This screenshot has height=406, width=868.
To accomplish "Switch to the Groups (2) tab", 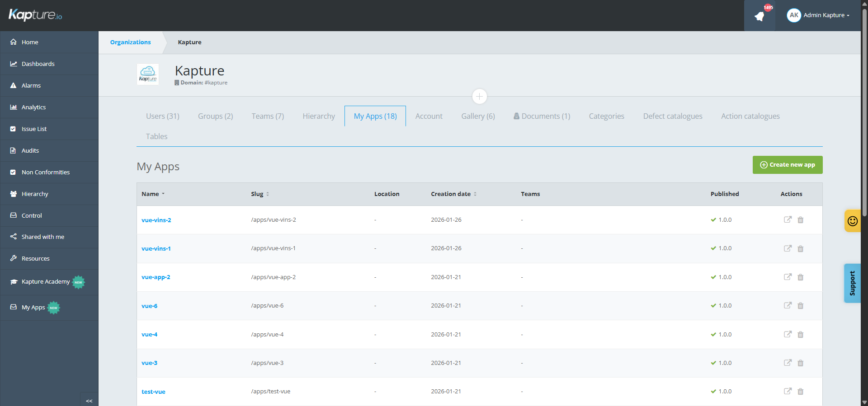I will tap(216, 116).
